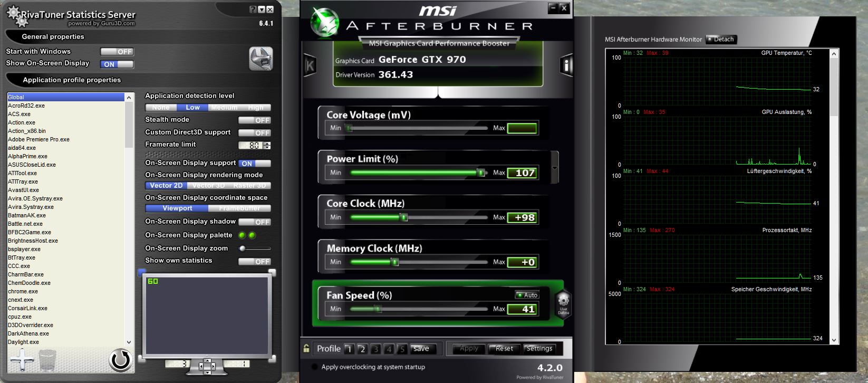The height and width of the screenshot is (383, 868).
Task: Open Afterburner Settings
Action: 539,349
